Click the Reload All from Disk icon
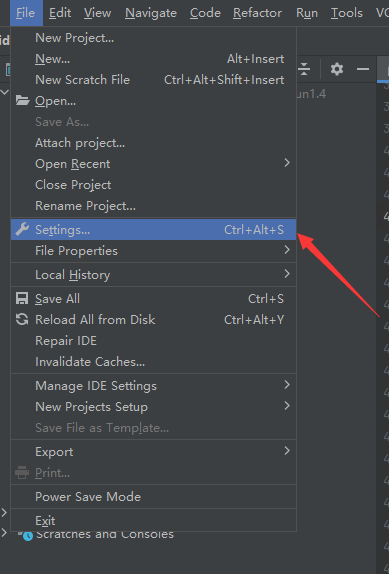Screen dimensions: 389x574 pyautogui.click(x=22, y=319)
